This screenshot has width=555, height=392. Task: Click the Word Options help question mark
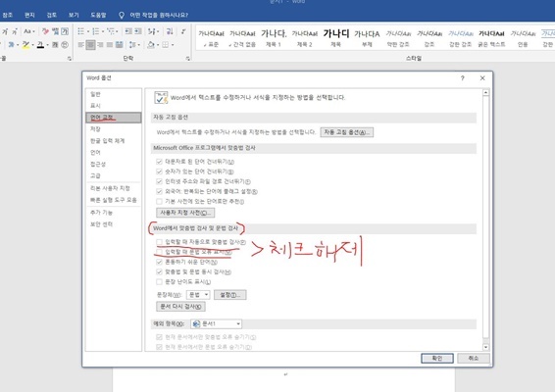click(462, 78)
